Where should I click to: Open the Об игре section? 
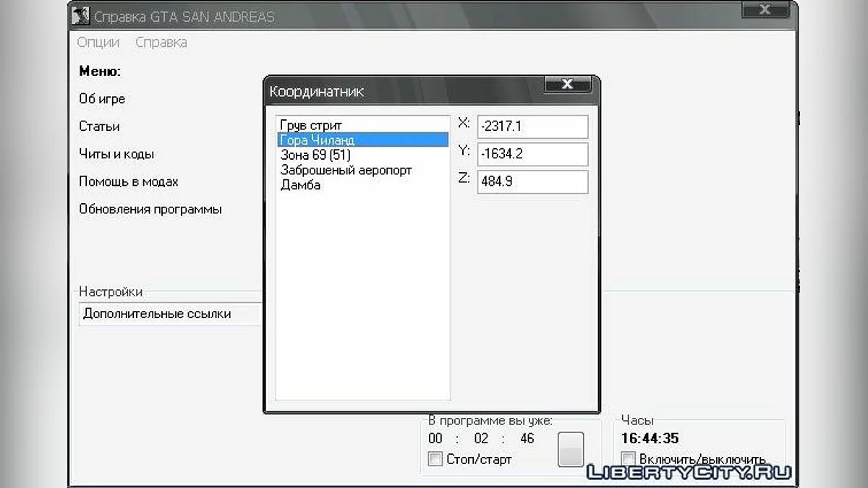(102, 99)
